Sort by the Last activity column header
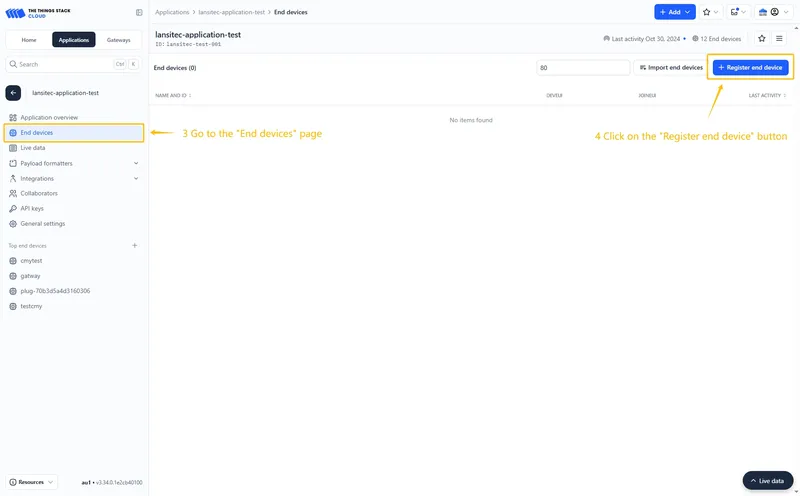800x496 pixels. [x=767, y=95]
